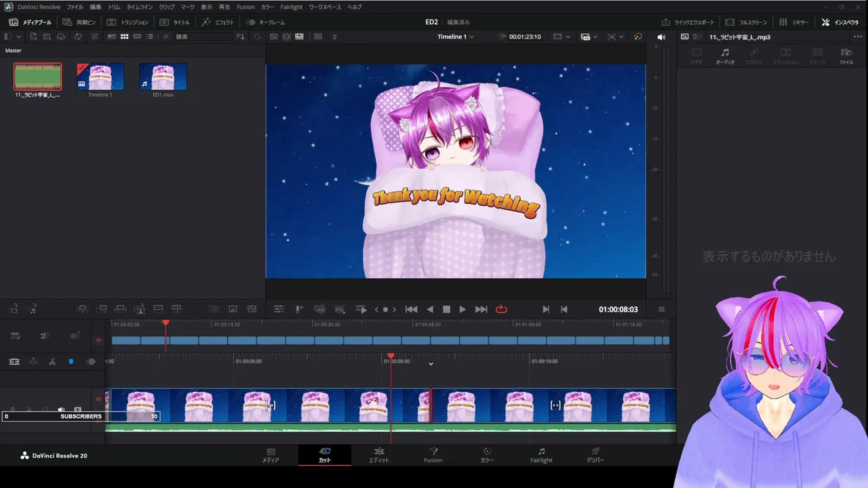Select the オーディオ inspector tab
The width and height of the screenshot is (868, 488).
pos(725,56)
